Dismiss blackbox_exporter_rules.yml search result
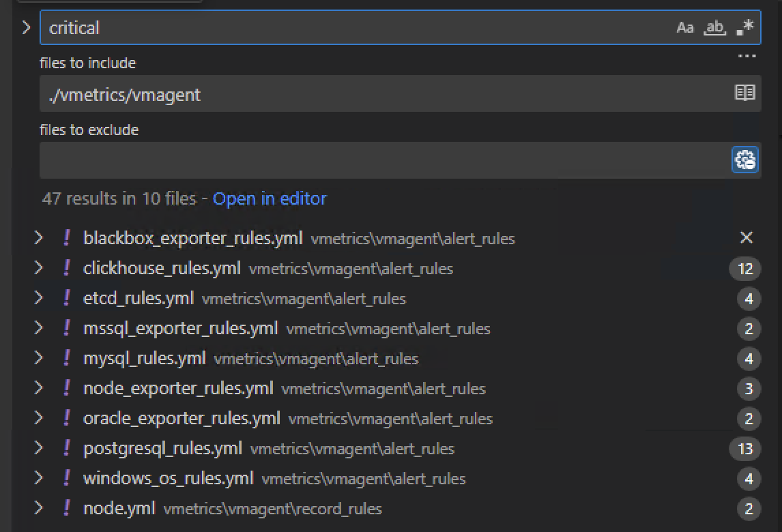This screenshot has width=782, height=532. [747, 237]
